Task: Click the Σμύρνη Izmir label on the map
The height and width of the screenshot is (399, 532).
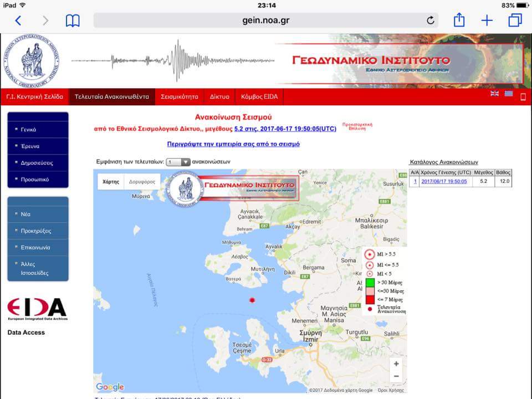Action: pyautogui.click(x=309, y=336)
